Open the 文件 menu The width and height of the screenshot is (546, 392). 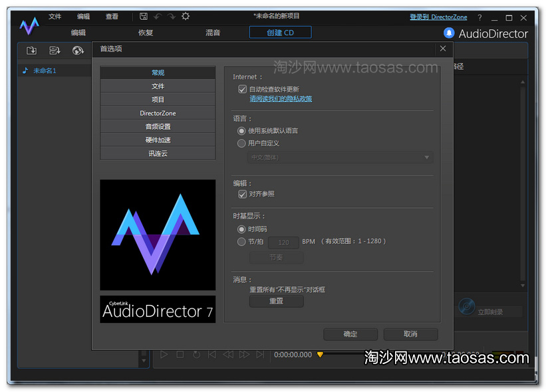coord(54,17)
